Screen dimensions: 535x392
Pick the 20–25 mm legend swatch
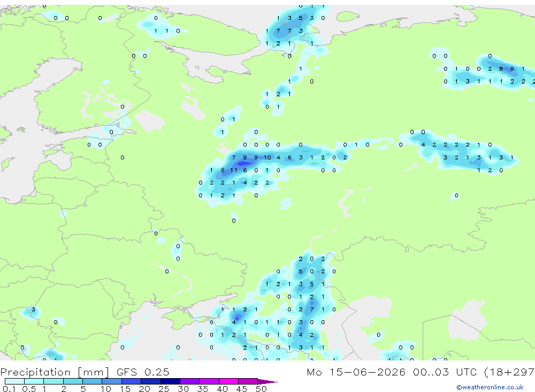(150, 381)
